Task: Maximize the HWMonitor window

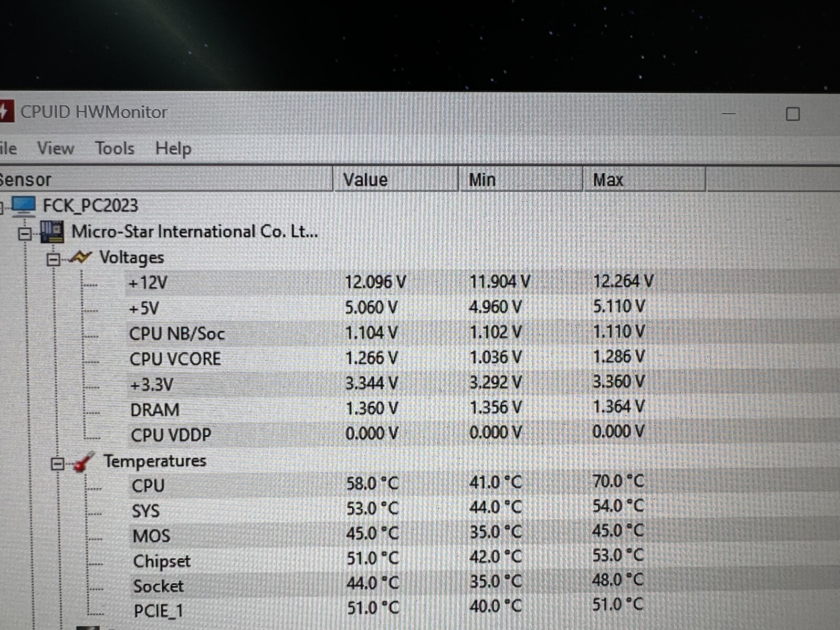Action: coord(793,114)
